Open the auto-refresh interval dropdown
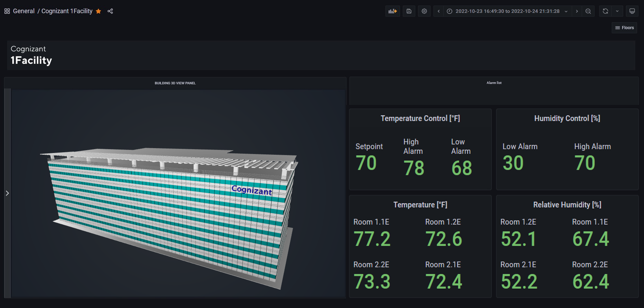 coord(617,11)
